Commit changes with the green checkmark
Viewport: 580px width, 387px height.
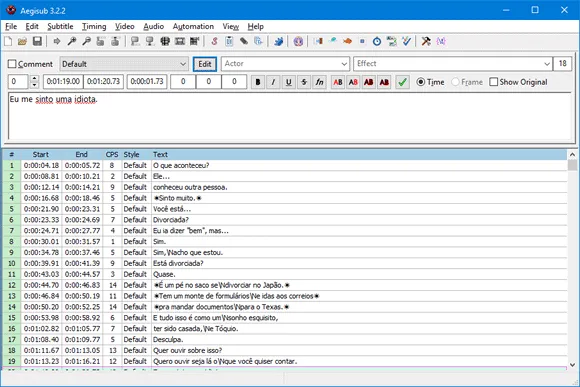click(x=402, y=82)
